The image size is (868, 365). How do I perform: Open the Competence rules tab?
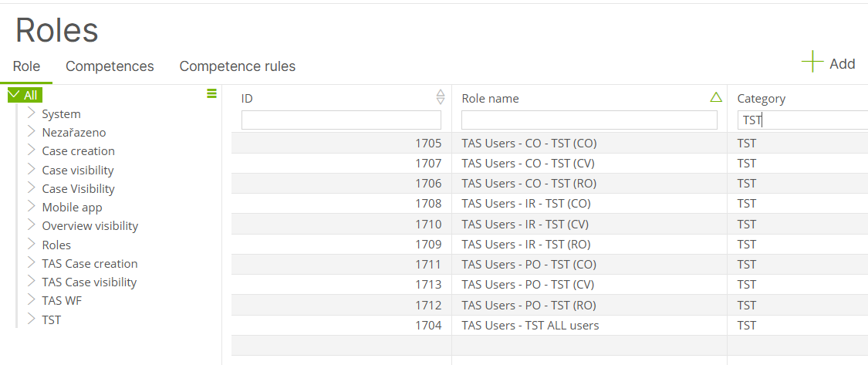tap(238, 66)
